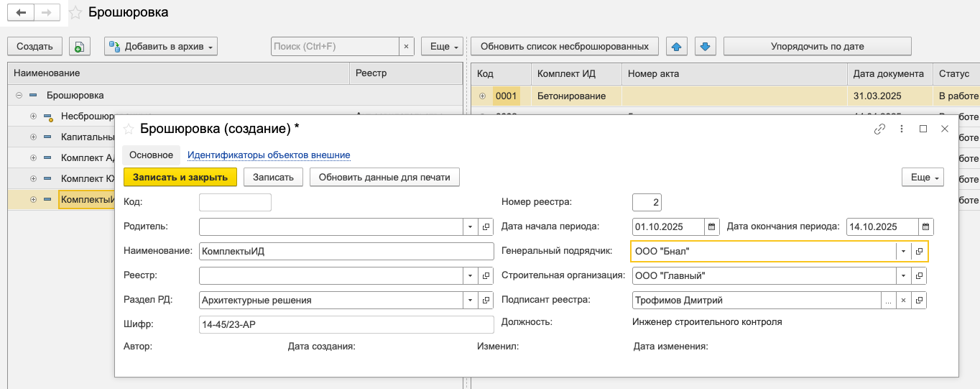Image resolution: width=980 pixels, height=389 pixels.
Task: Open Генеральный подрядчик record with open icon
Action: click(919, 251)
